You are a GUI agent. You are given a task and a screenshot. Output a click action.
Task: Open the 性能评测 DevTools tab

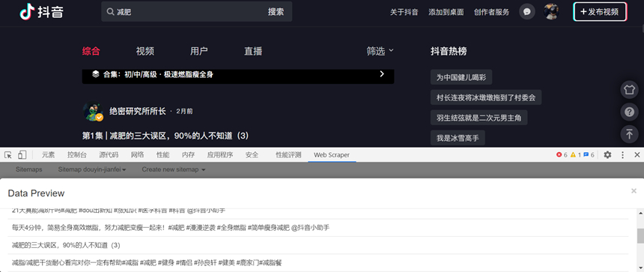tap(288, 155)
